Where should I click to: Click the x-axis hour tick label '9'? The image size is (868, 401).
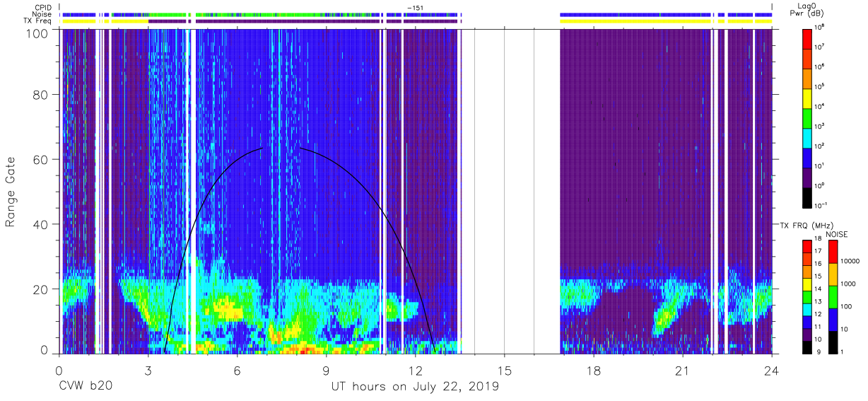coord(326,371)
